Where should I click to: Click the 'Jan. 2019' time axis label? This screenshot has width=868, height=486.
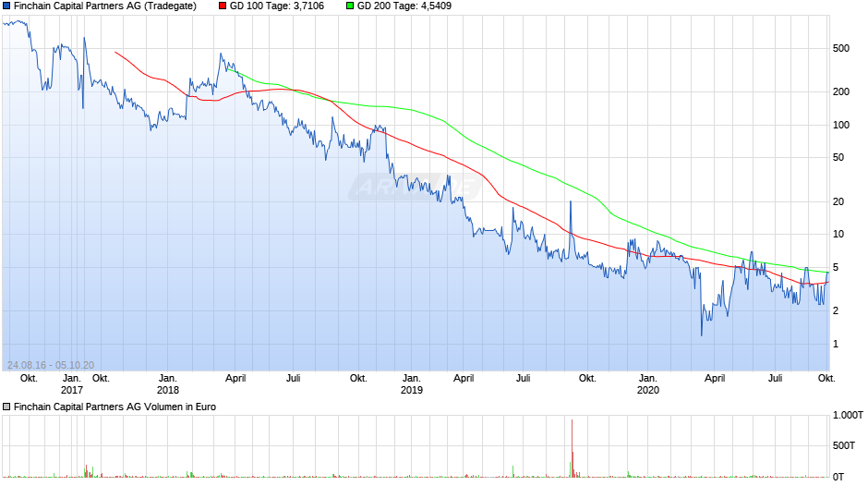click(x=411, y=384)
